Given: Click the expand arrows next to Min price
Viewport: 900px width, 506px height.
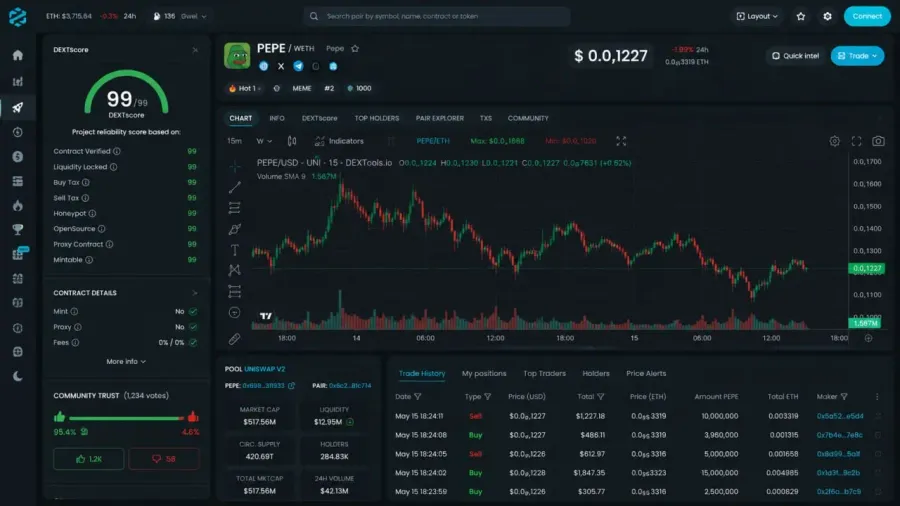Looking at the screenshot, I should tap(621, 141).
